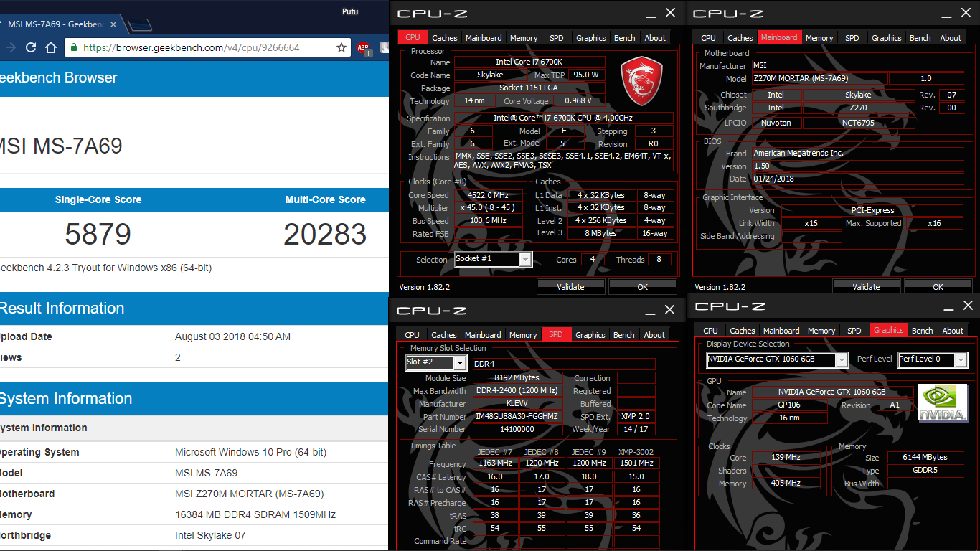The width and height of the screenshot is (980, 551).
Task: Open Memory tab in the Mainboard window
Action: 819,38
